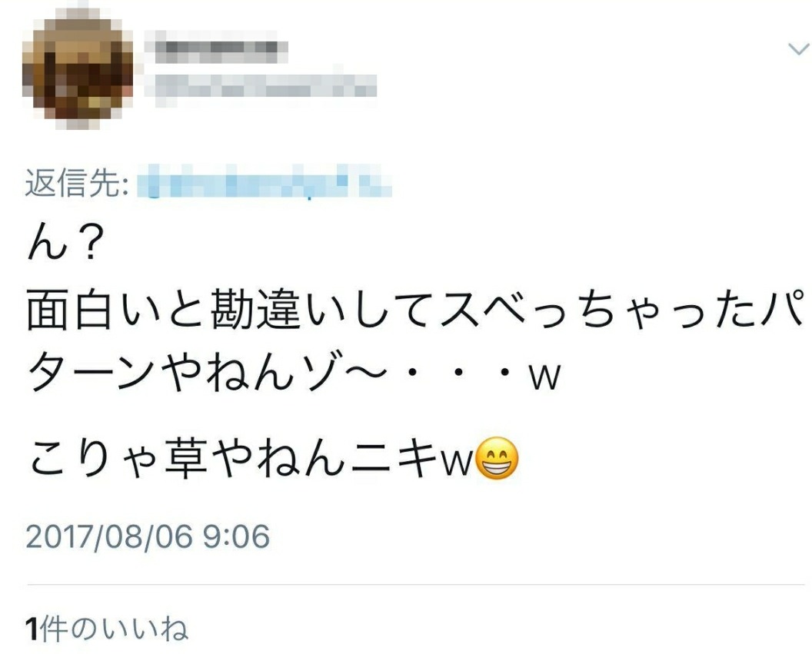Screen dimensions: 812x654
Task: Select the ん？ line of the tweet
Action: (x=62, y=244)
